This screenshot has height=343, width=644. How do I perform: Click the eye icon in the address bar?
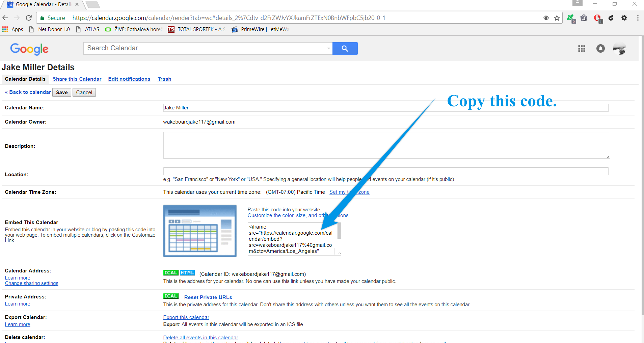(x=546, y=18)
